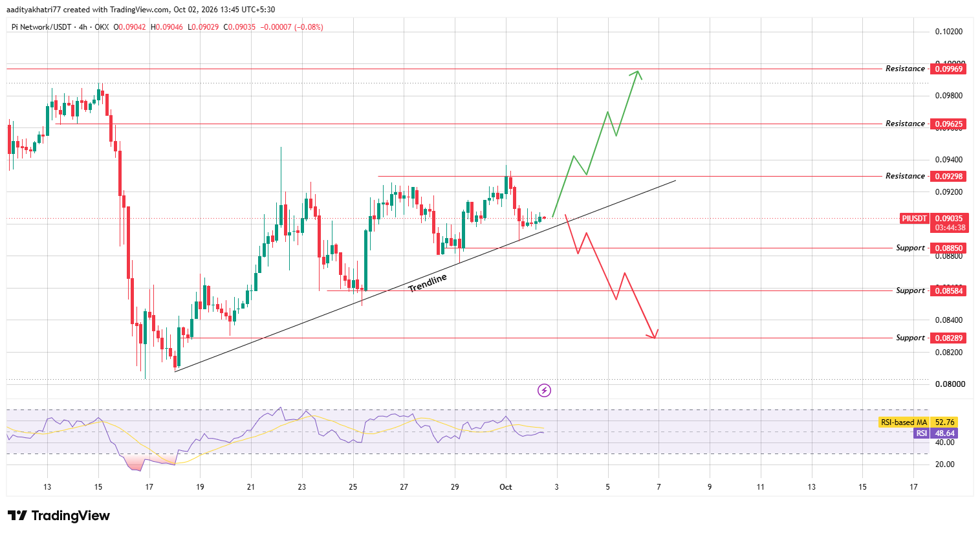Screen dimensions: 980x535
Task: Click the low value L0.09029
Action: point(203,27)
